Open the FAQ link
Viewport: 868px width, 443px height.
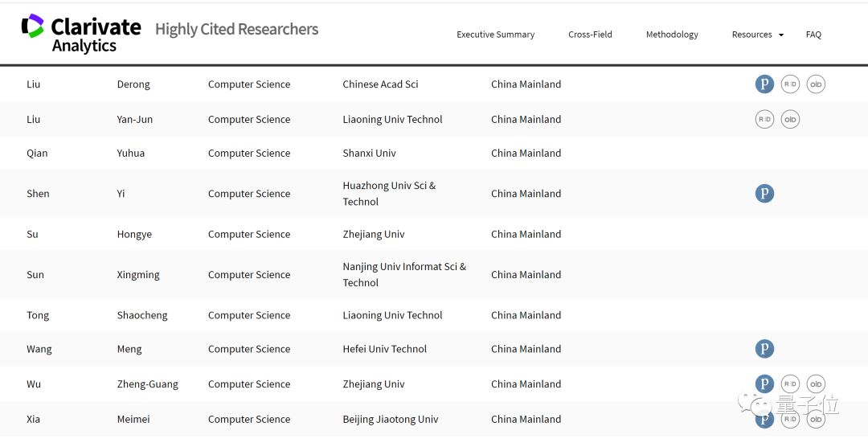point(813,35)
